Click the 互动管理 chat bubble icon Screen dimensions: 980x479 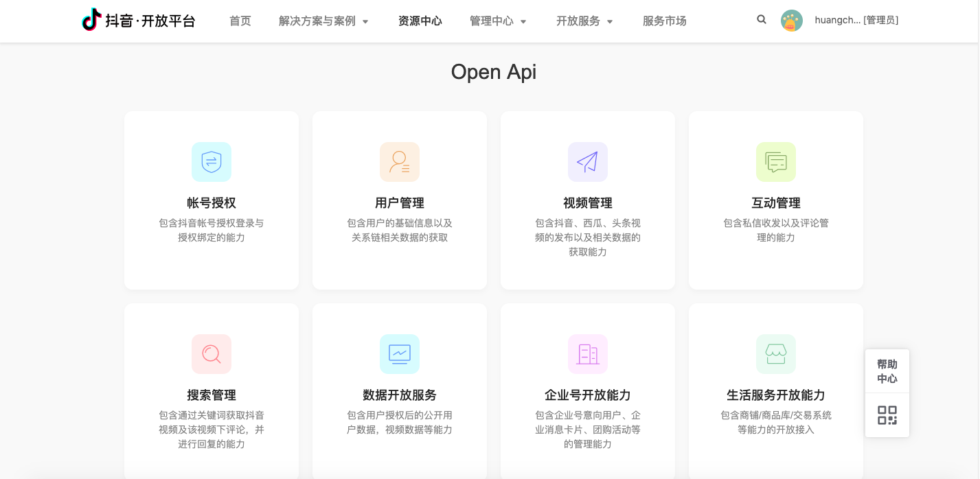coord(776,162)
